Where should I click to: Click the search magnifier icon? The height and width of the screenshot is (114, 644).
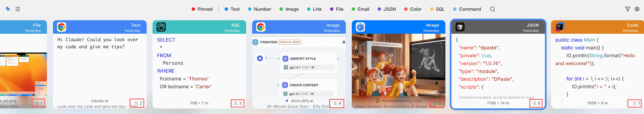pyautogui.click(x=492, y=9)
